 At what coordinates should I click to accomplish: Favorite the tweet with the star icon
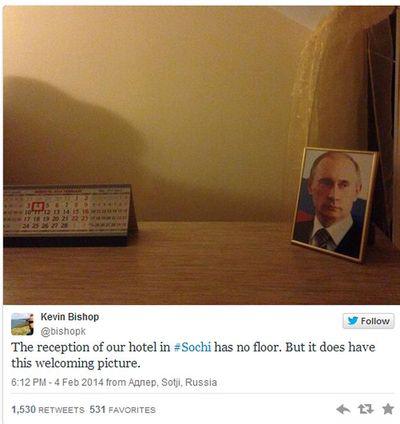[x=388, y=409]
